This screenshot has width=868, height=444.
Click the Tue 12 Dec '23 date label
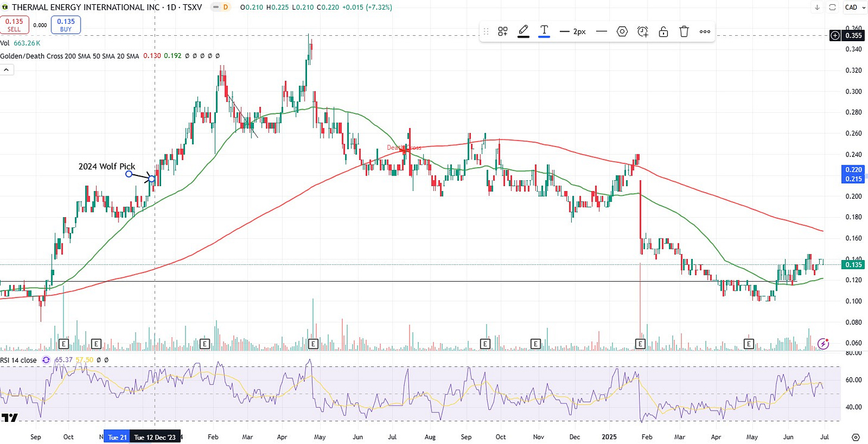point(155,437)
